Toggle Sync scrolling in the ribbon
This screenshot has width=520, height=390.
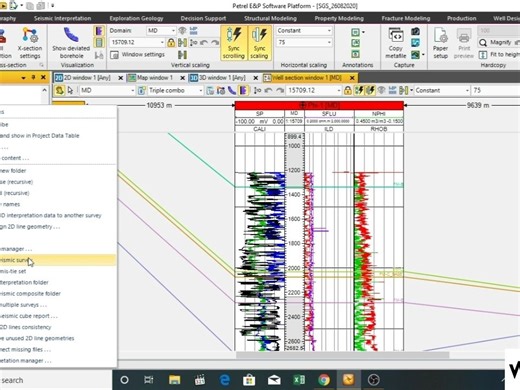point(233,44)
